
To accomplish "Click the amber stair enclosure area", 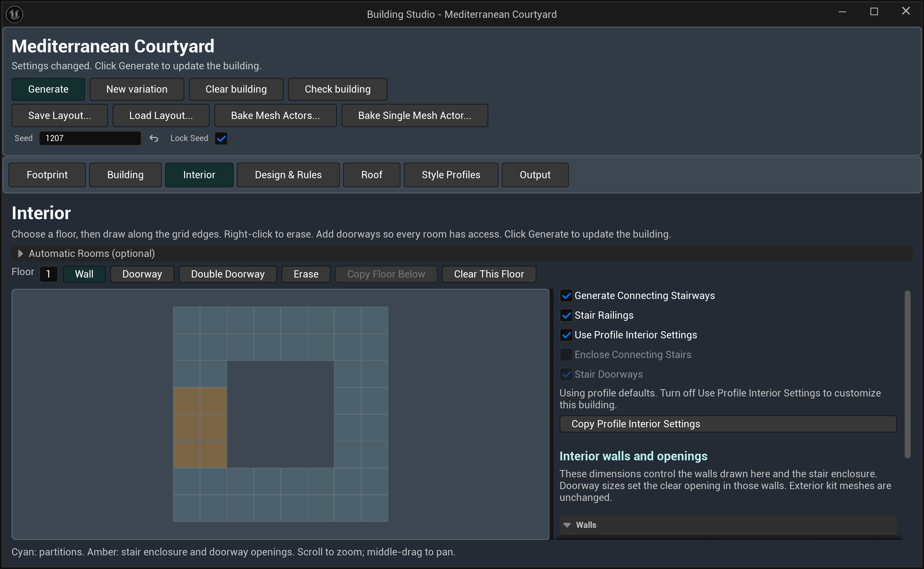I will click(x=200, y=427).
